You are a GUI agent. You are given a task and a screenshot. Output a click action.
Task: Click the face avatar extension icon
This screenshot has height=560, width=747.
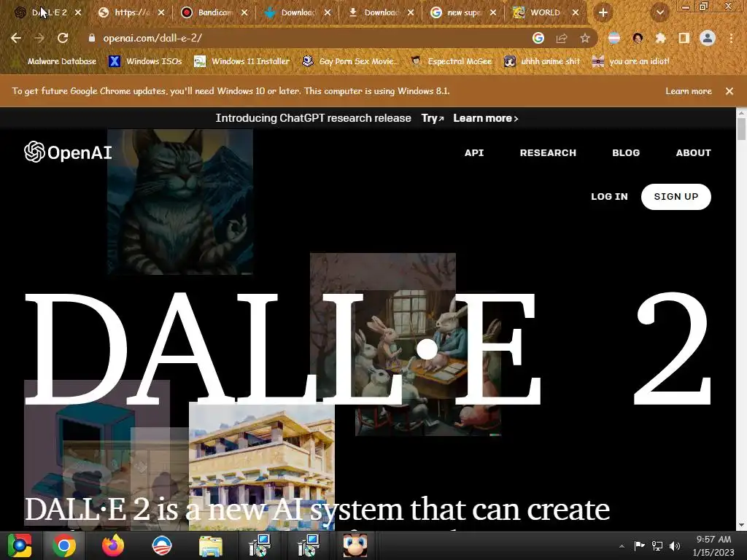tap(638, 38)
